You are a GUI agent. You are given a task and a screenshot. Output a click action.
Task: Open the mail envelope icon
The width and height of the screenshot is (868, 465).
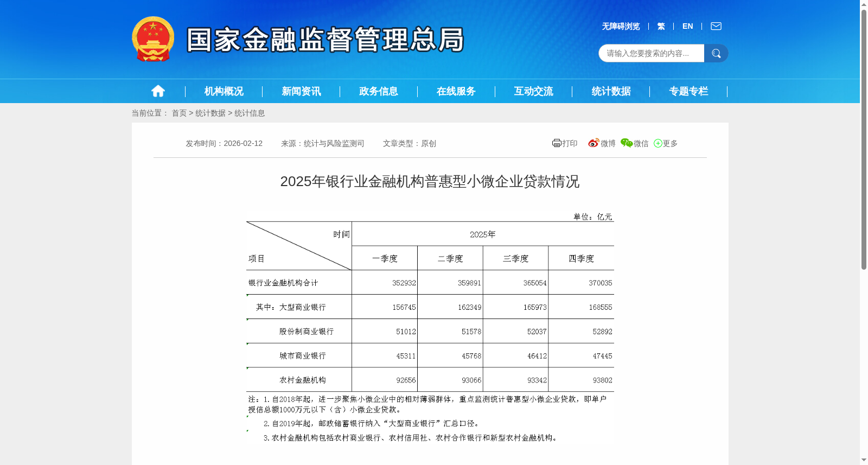(x=716, y=26)
